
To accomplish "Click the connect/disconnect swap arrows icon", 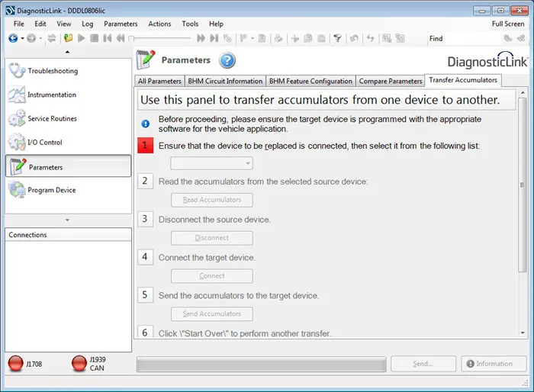I will [51, 38].
